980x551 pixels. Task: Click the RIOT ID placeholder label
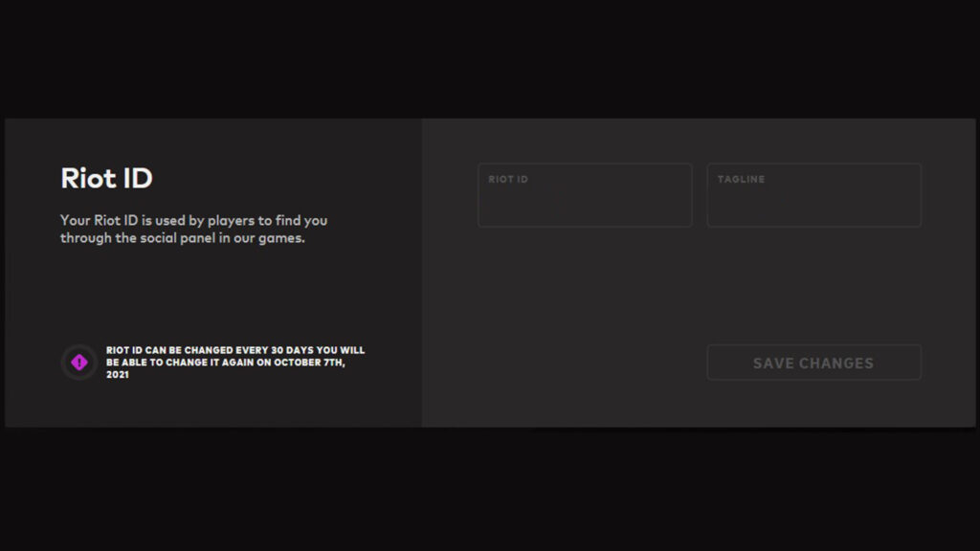508,179
